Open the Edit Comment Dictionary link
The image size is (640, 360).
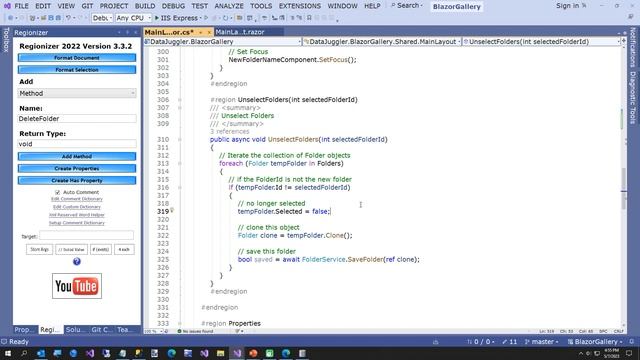77,199
